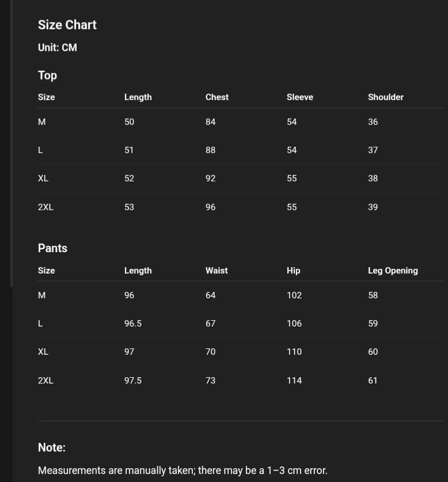Select the Pants waist value 73
Viewport: 448px width, 482px height.
point(211,381)
